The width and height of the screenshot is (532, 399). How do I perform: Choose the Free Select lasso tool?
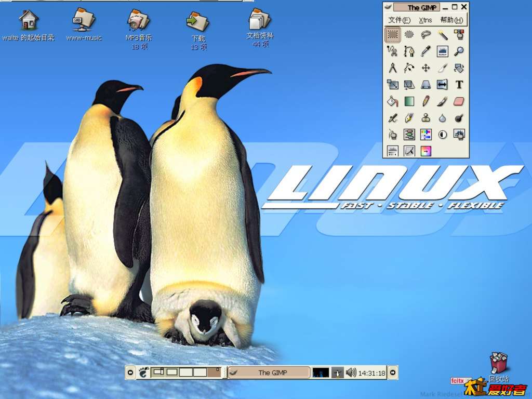pos(426,35)
